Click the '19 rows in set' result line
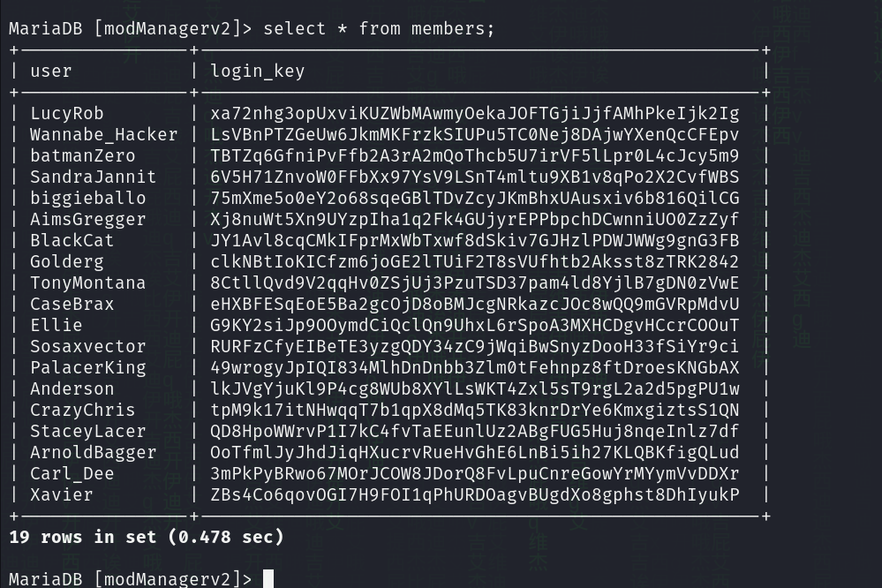This screenshot has width=882, height=588. (x=147, y=537)
